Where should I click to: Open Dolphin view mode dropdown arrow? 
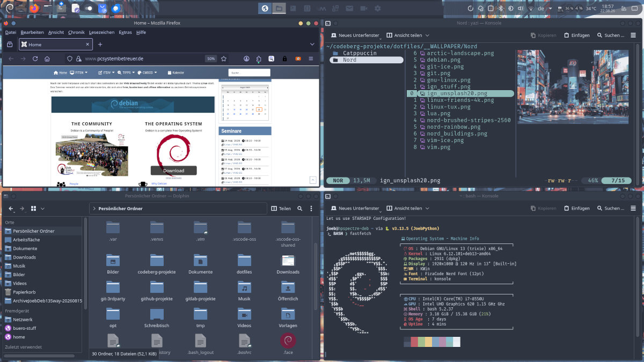[x=42, y=208]
